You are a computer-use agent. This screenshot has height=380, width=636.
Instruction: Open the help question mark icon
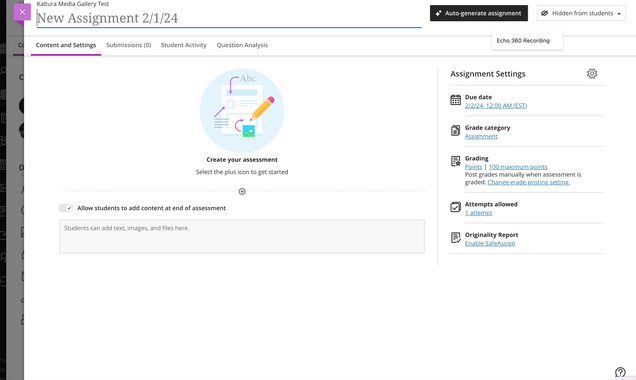pos(620,372)
